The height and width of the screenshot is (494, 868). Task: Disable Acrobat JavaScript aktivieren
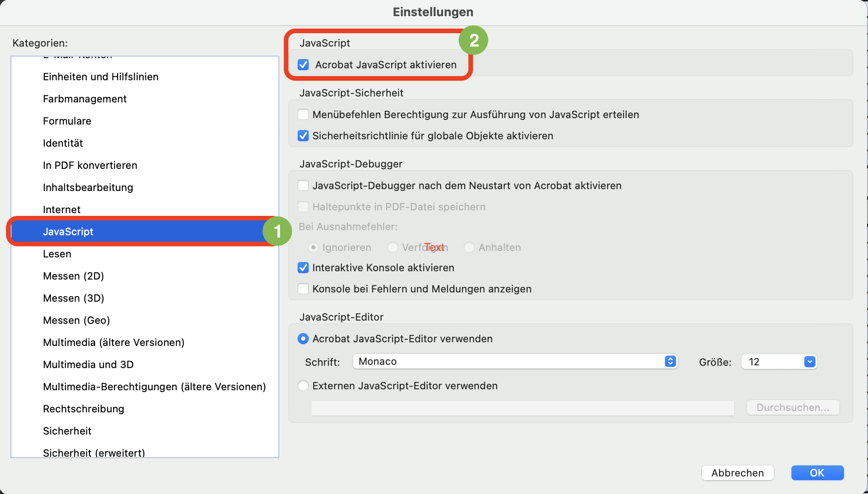coord(303,65)
